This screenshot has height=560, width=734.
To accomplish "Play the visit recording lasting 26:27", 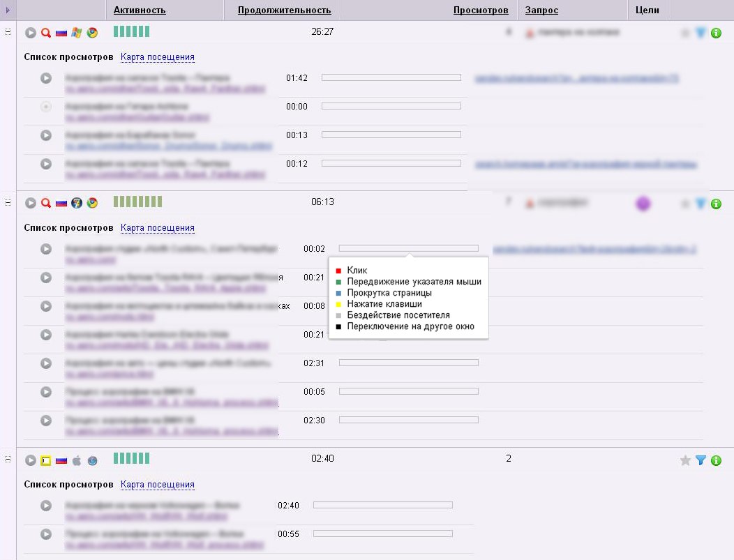I will point(31,33).
